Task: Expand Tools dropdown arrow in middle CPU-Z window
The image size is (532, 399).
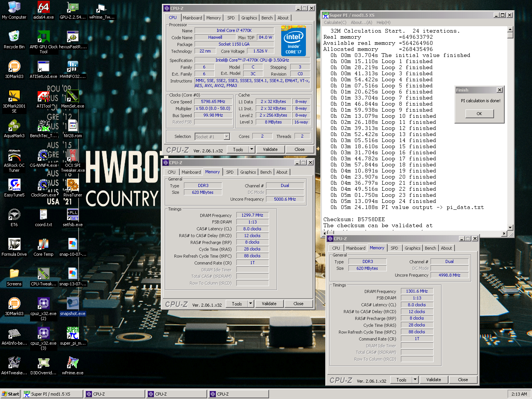Action: [250, 304]
